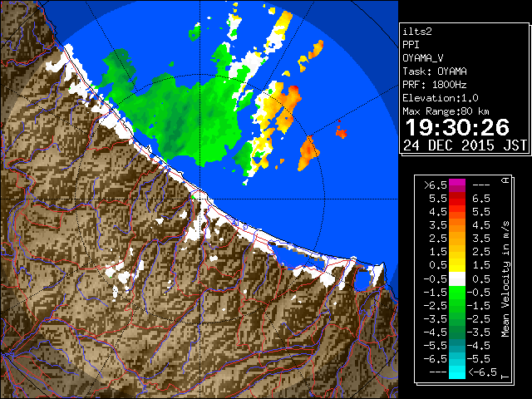Click the "3.5" label in the left legend column
Image resolution: width=532 pixels, height=399 pixels.
coord(438,225)
